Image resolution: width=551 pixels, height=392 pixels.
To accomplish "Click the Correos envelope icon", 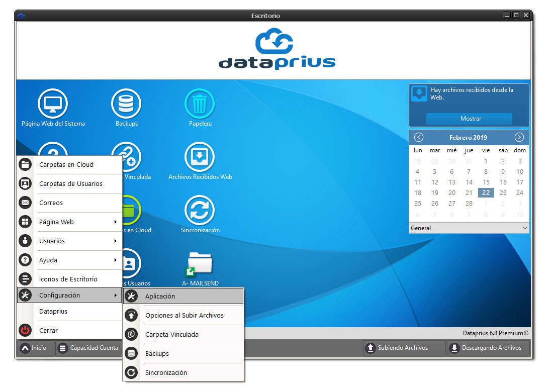I will [25, 203].
